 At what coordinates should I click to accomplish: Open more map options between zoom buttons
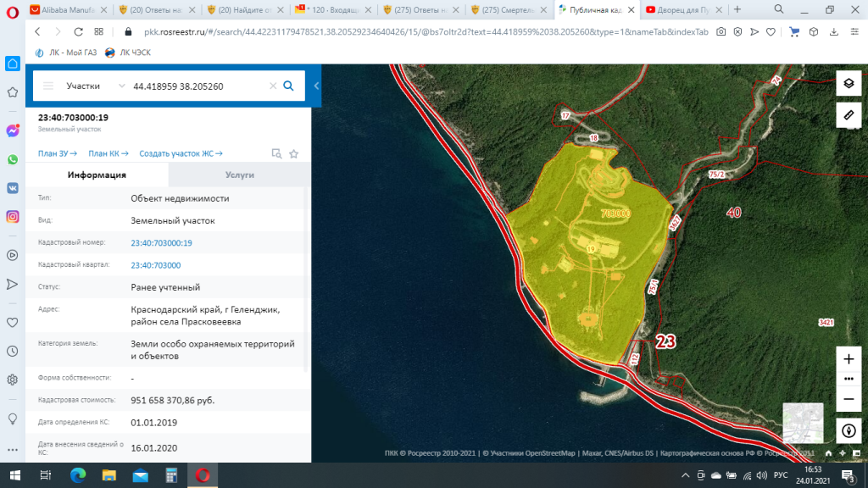pos(849,379)
